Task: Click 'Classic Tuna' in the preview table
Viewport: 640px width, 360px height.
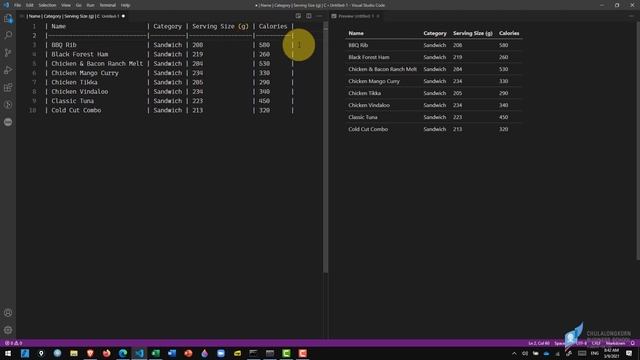Action: click(362, 117)
